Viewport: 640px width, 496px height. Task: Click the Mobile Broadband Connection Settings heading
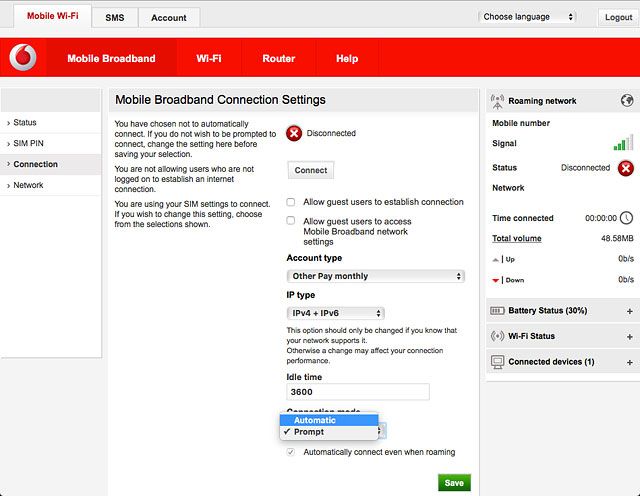(x=220, y=100)
